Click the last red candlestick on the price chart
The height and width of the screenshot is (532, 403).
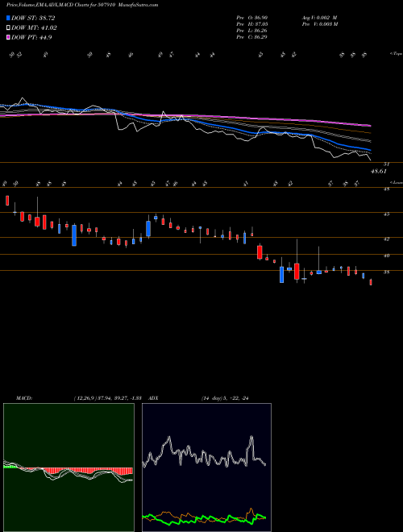point(371,282)
